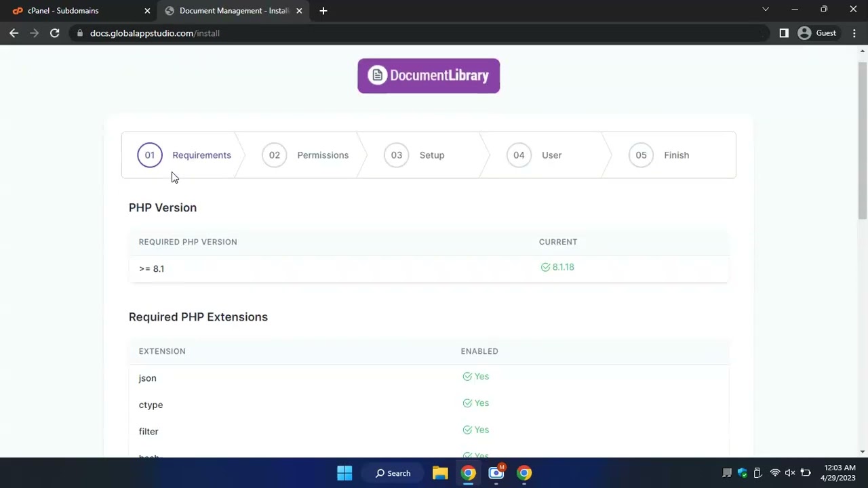Close the Document Management tab

[x=299, y=11]
